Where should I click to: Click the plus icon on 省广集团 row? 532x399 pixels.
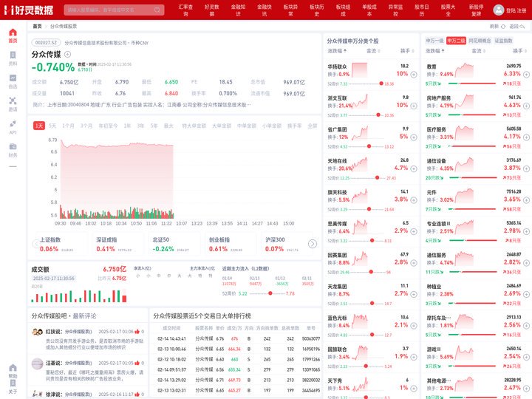tap(414, 137)
